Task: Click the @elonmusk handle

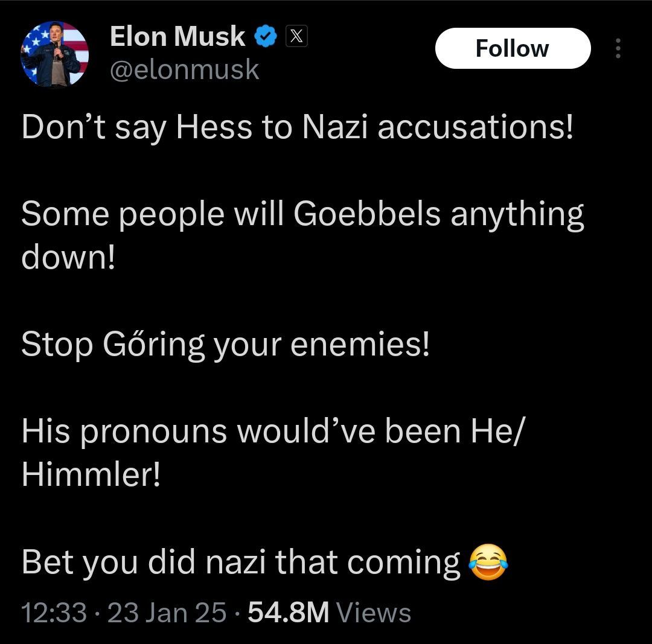Action: [x=184, y=70]
